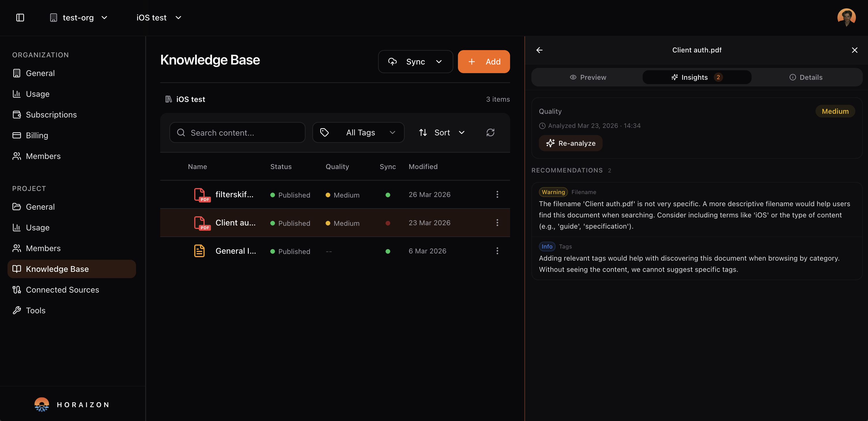
Task: Click the Add button to upload content
Action: (x=484, y=62)
